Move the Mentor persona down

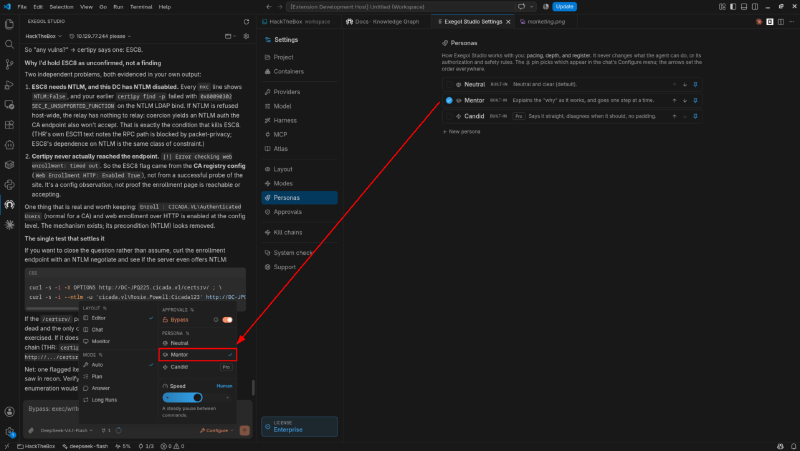point(685,101)
